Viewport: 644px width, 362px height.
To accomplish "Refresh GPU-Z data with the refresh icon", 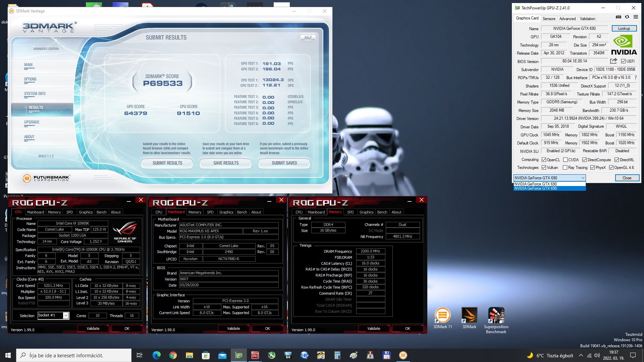I will (627, 17).
